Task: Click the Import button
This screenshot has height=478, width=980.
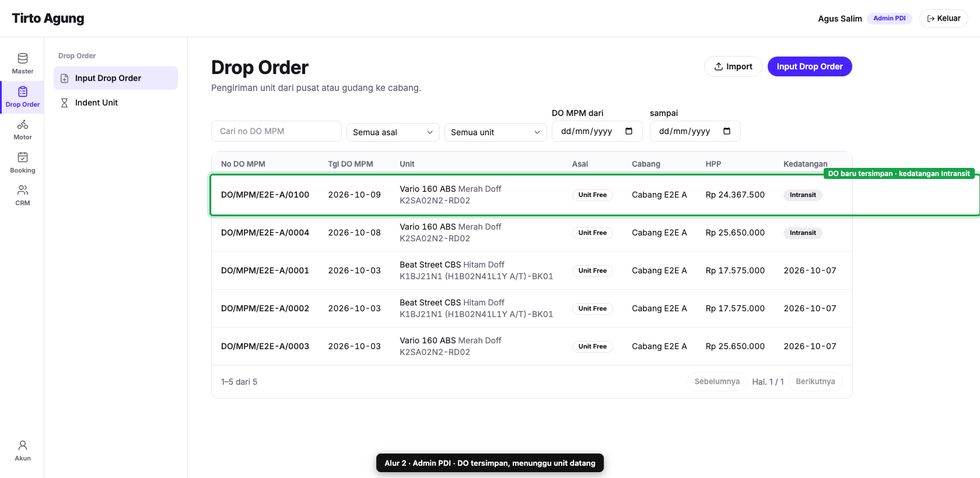Action: pos(733,66)
